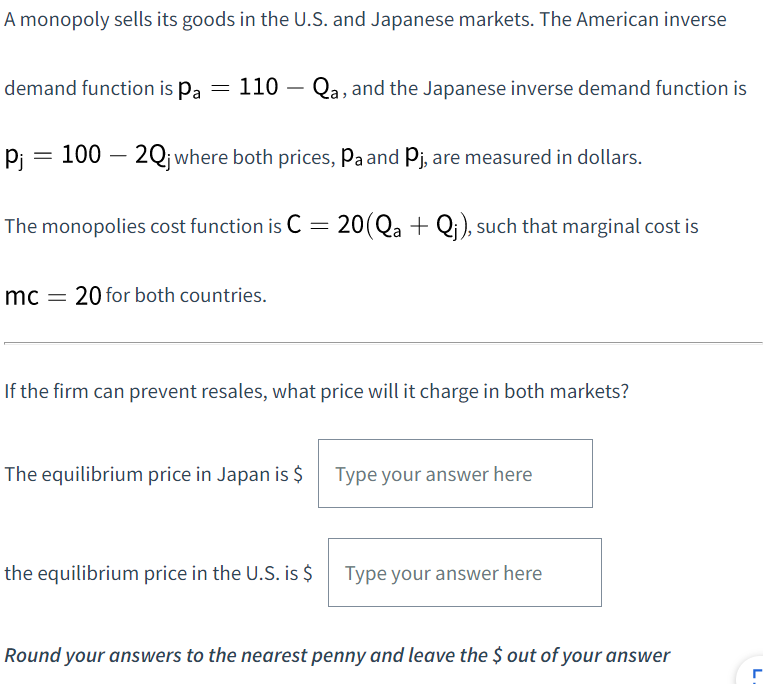The height and width of the screenshot is (684, 763).
Task: Click 'and the Japanese inverse demand function is' text
Action: pyautogui.click(x=549, y=88)
